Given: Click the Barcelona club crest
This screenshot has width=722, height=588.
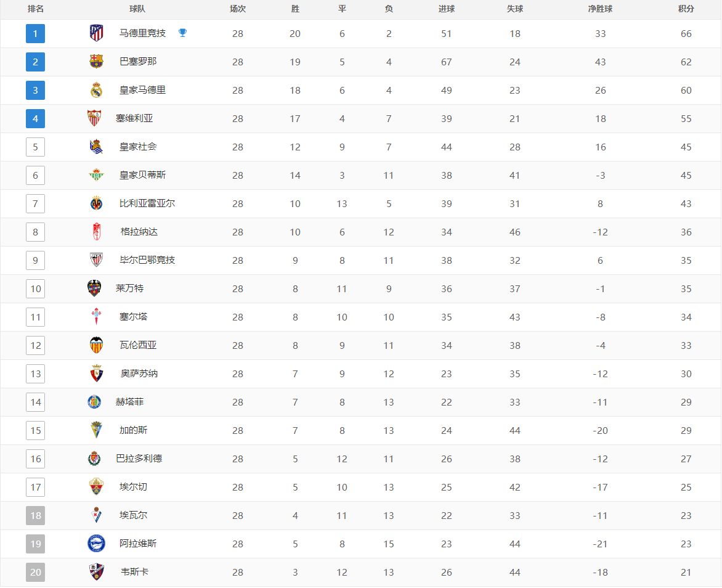Looking at the screenshot, I should coord(96,62).
